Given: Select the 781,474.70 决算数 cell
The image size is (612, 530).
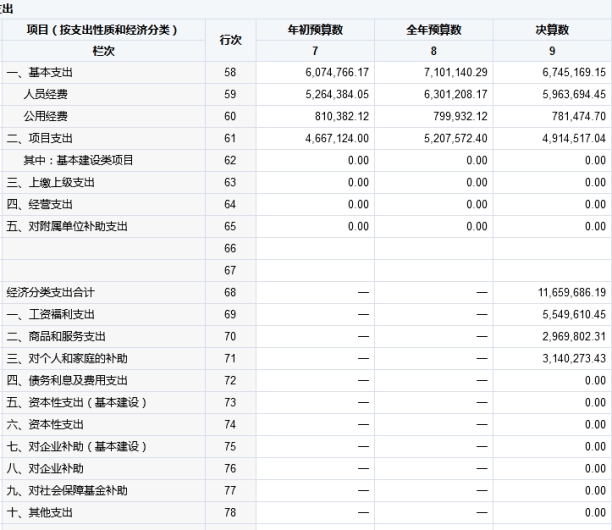Looking at the screenshot, I should tap(568, 117).
